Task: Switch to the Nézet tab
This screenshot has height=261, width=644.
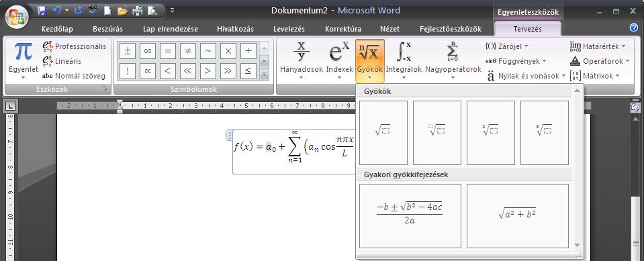Action: (389, 29)
